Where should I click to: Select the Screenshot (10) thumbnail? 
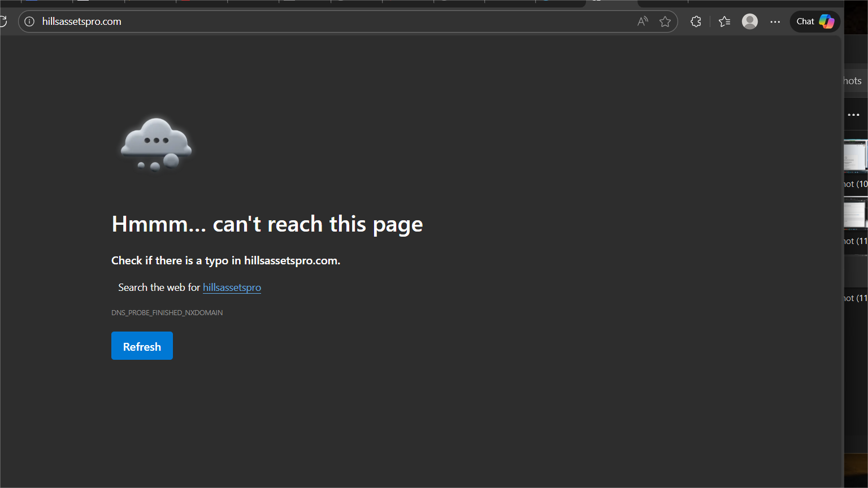tap(856, 156)
